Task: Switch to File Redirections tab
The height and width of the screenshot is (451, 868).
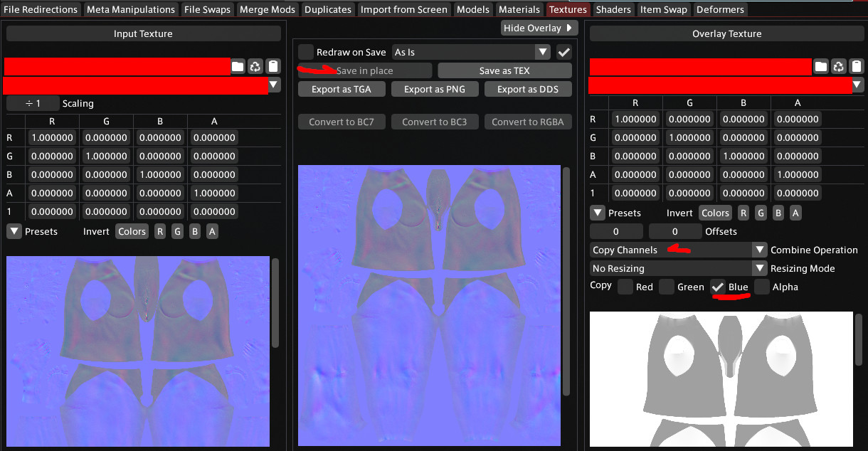Action: [41, 9]
